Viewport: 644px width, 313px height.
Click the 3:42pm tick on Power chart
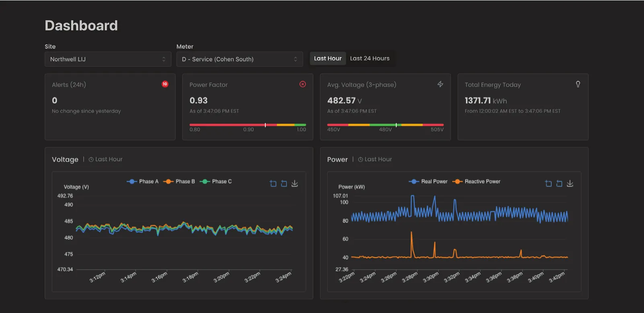tap(557, 277)
